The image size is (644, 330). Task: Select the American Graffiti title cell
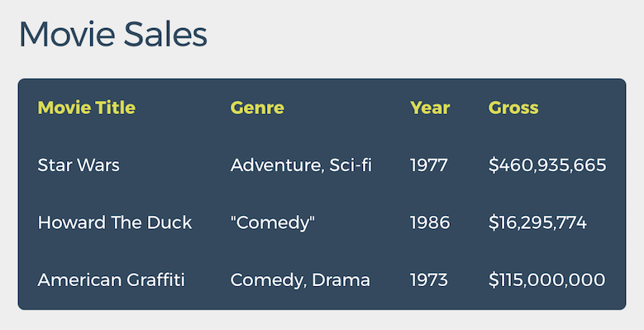[x=112, y=280]
